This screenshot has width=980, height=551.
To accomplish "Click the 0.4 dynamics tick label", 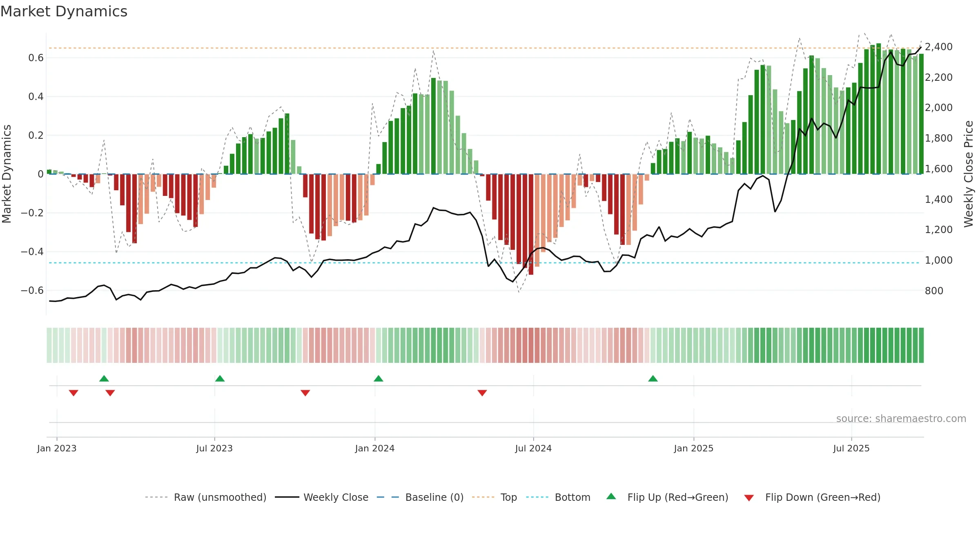I will tap(36, 97).
